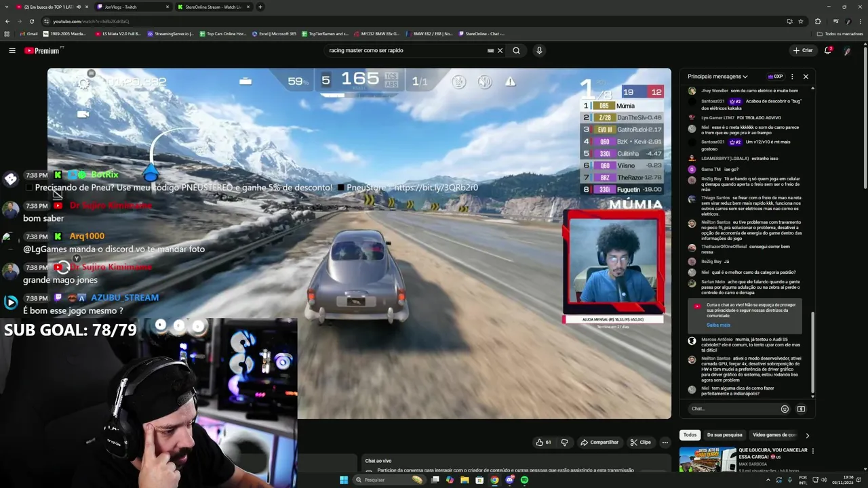Open File Explorer from taskbar

coord(465,480)
